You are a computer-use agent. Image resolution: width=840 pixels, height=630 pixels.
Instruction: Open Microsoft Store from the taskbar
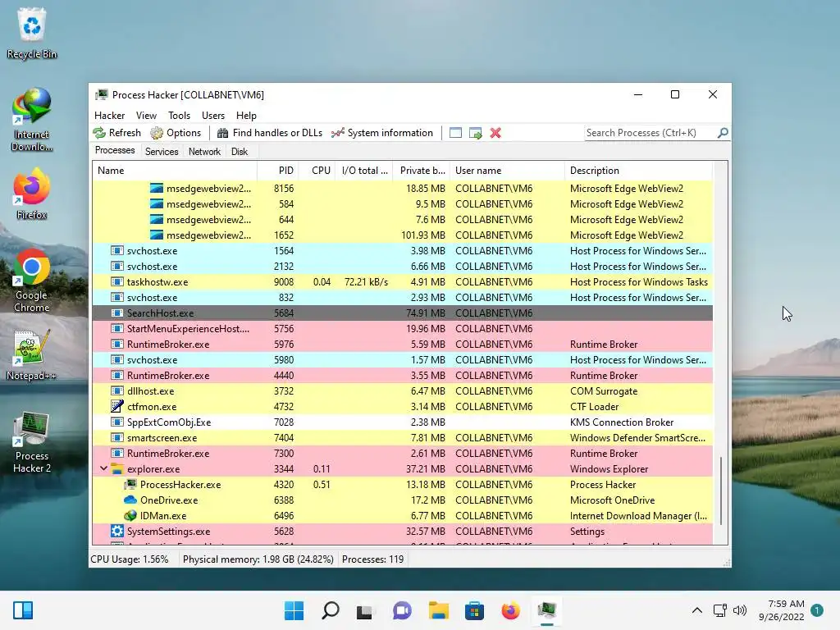(474, 610)
